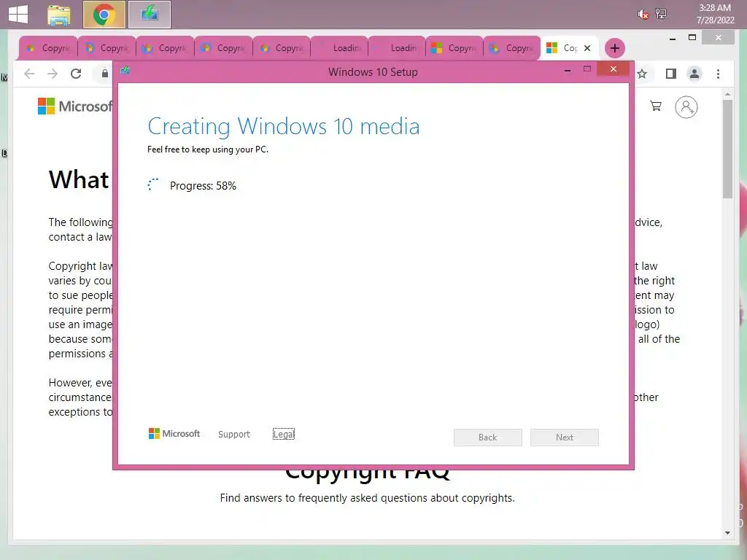The image size is (747, 560).
Task: Click the muted volume tray icon
Action: (643, 15)
